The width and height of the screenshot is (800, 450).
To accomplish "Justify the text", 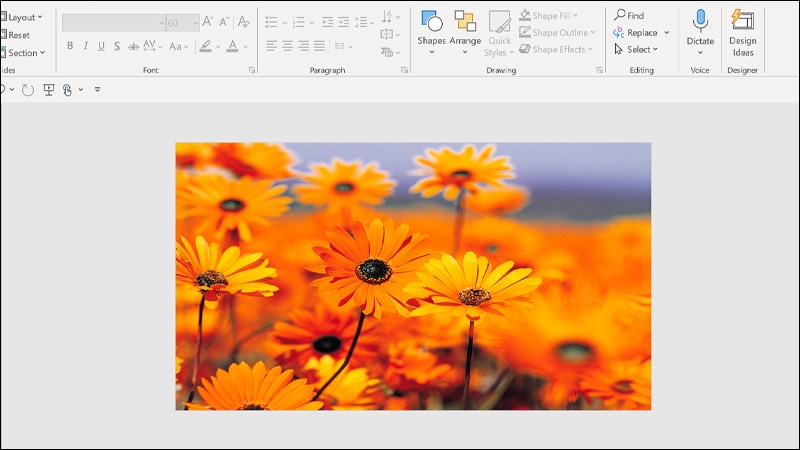I will pyautogui.click(x=320, y=46).
